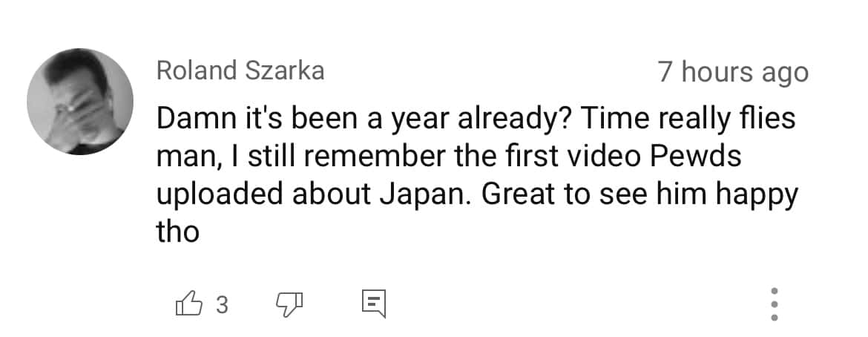
Task: Click the like count number 3
Action: pyautogui.click(x=221, y=304)
